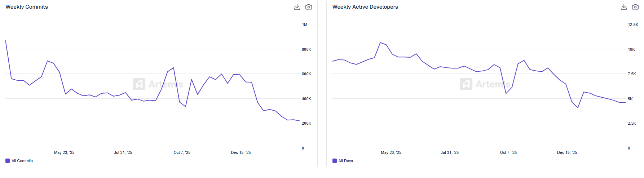
Task: Click the 5K axis label
Action: point(630,99)
